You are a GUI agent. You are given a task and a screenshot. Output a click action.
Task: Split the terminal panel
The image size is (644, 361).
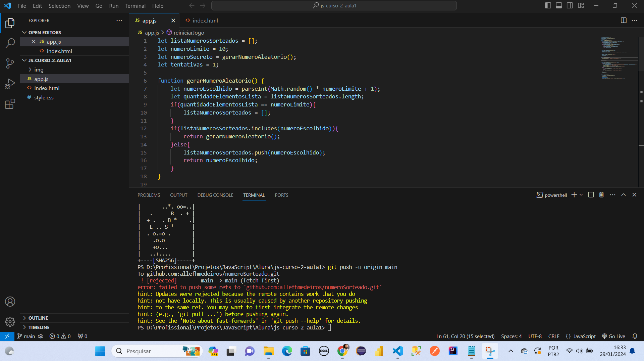591,195
